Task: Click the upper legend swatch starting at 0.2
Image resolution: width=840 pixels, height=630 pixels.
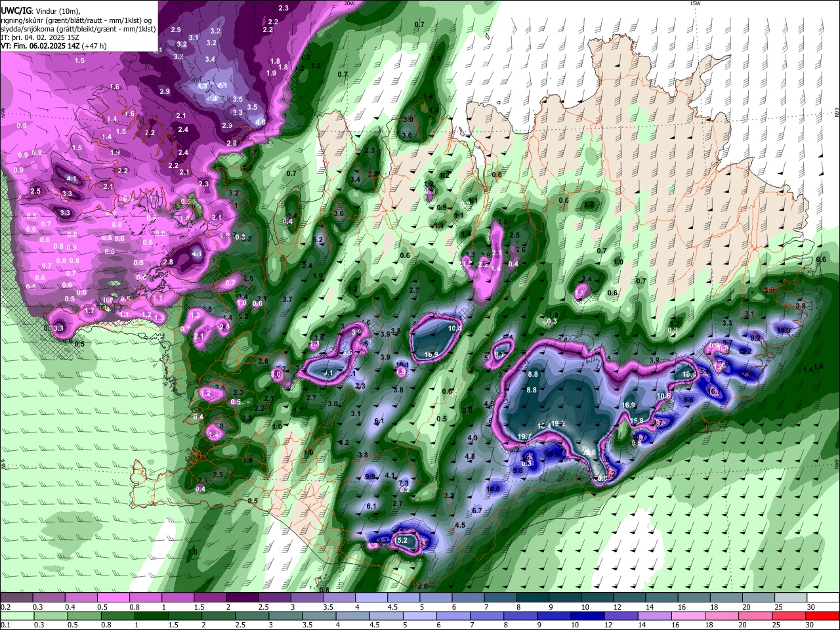Action: coord(16,597)
